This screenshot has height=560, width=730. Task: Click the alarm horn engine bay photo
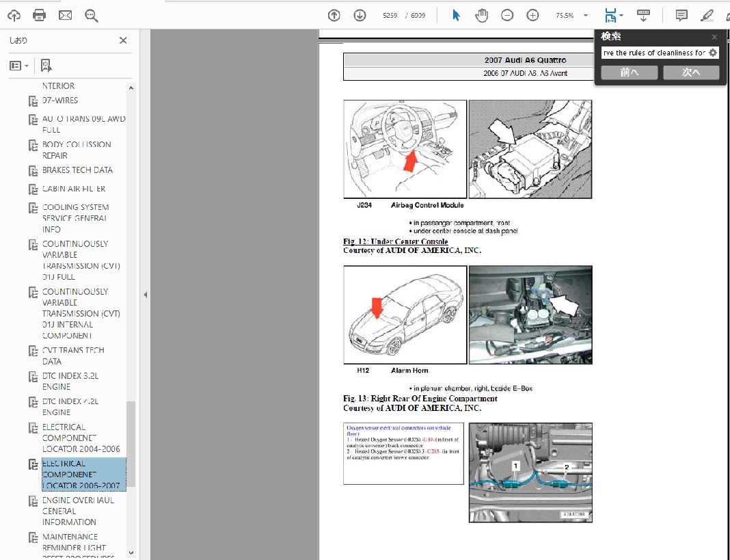click(x=530, y=315)
